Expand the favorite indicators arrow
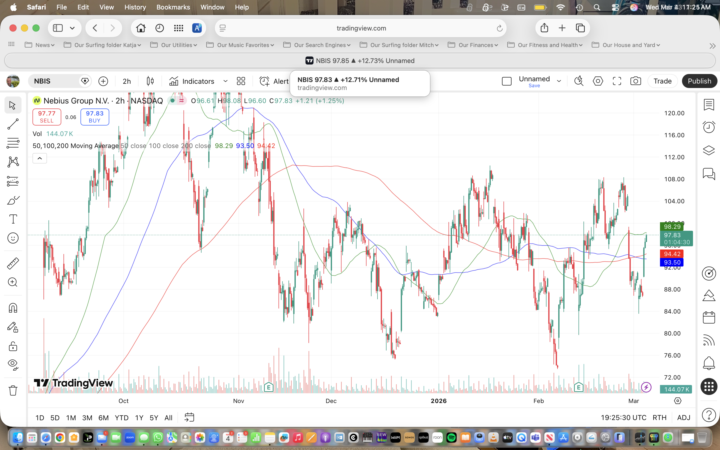Viewport: 720px width, 450px height. [225, 81]
